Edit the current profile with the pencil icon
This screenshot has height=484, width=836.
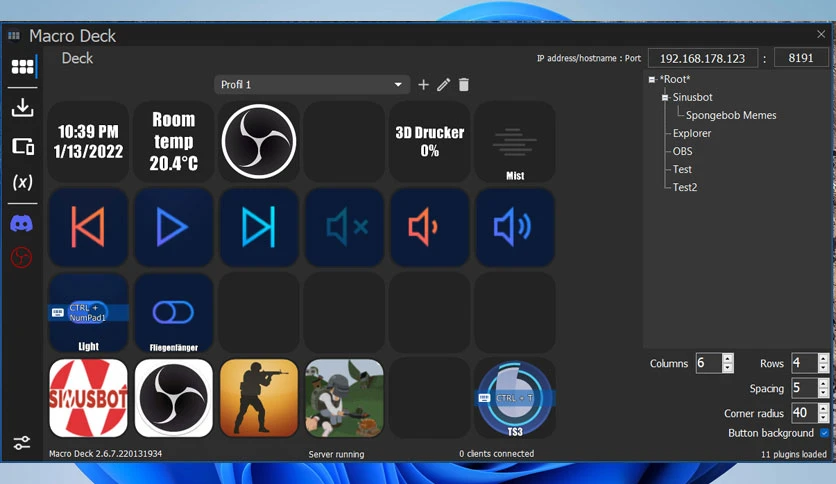[444, 85]
